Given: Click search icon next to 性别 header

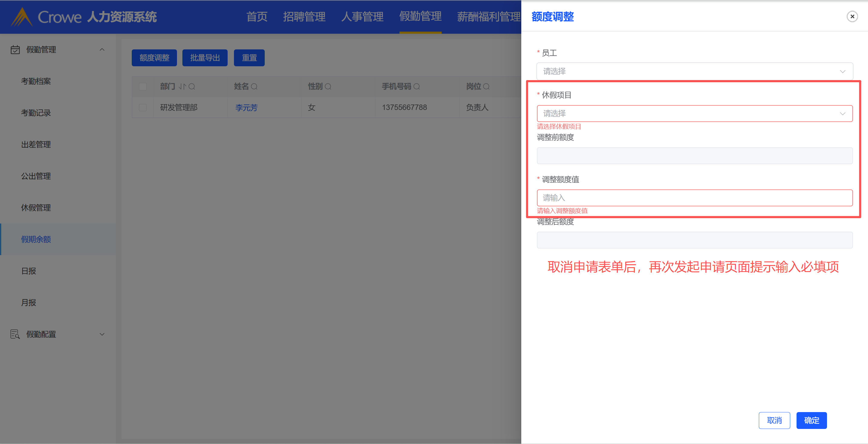Looking at the screenshot, I should click(x=328, y=86).
